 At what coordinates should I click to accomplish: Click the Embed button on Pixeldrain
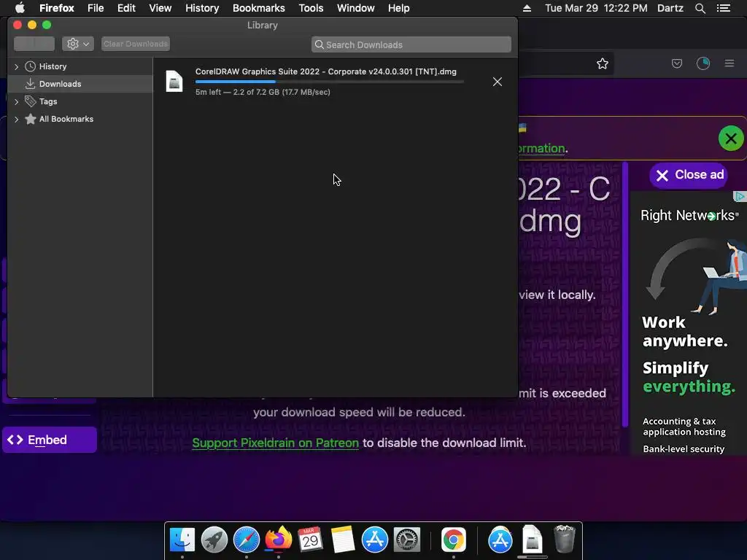coord(50,440)
